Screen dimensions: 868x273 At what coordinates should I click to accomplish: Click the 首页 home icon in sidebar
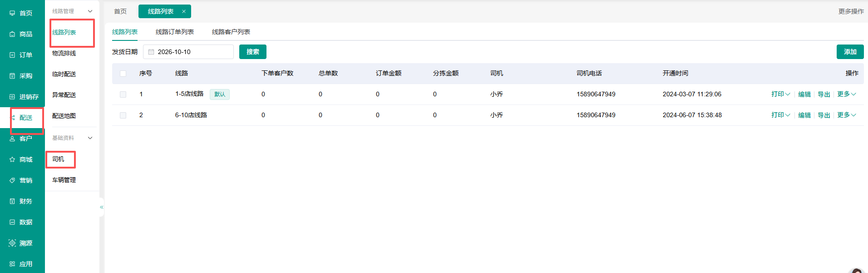[12, 13]
